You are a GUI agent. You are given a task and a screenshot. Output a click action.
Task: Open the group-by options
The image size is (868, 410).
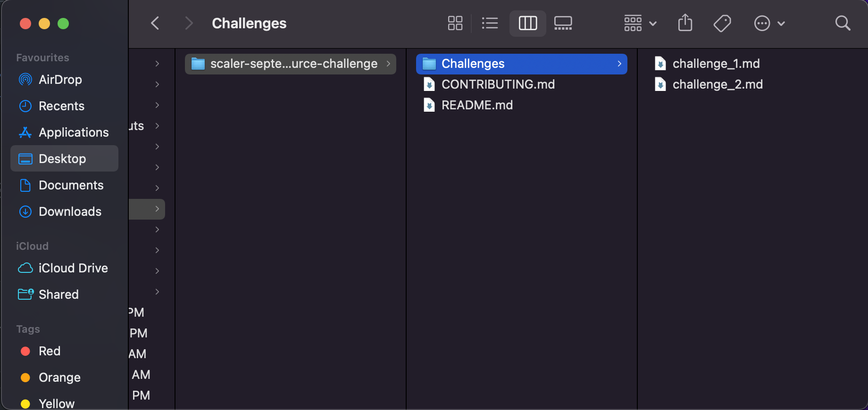click(x=639, y=23)
